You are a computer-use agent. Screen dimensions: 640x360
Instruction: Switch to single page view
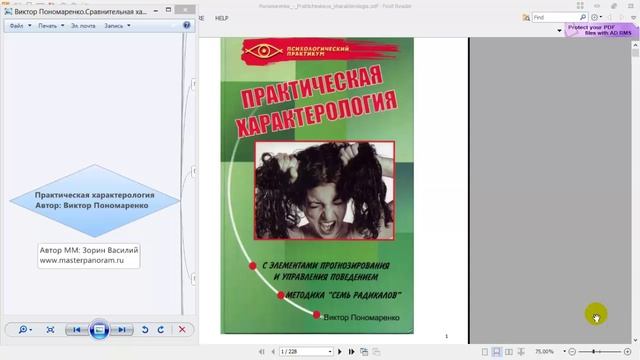[x=484, y=351]
